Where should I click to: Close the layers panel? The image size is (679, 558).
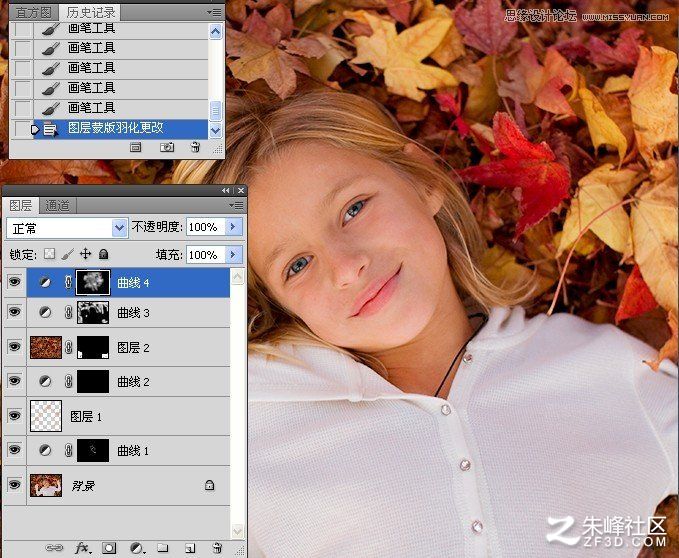(x=241, y=190)
